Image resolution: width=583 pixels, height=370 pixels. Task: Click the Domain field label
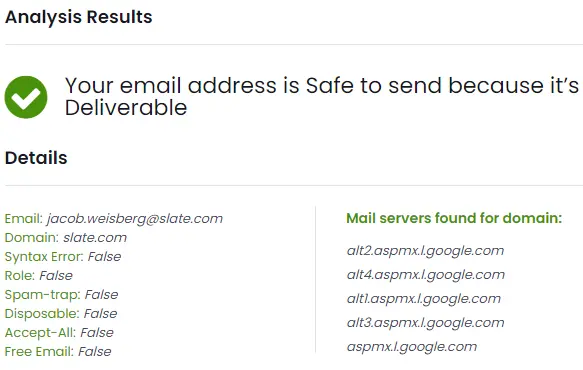pyautogui.click(x=32, y=238)
